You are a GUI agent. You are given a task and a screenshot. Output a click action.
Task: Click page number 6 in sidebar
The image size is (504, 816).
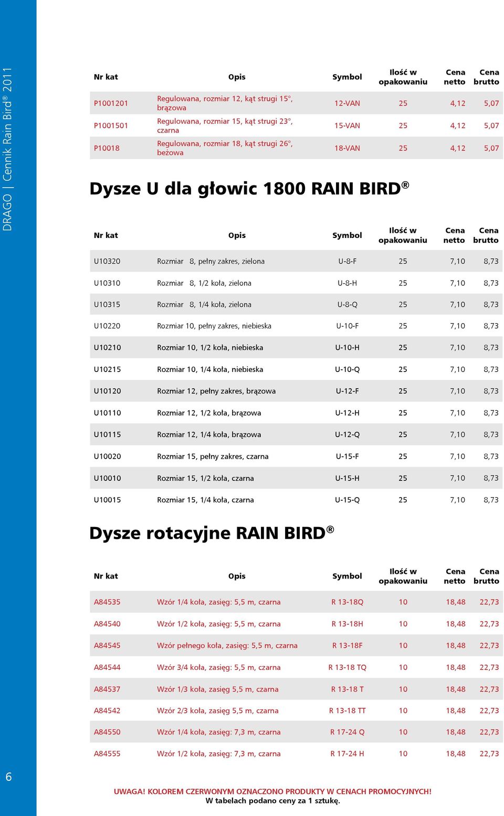pos(8,777)
